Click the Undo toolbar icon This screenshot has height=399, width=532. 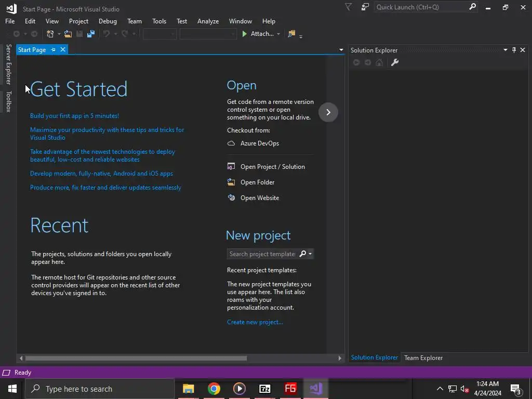(x=107, y=34)
